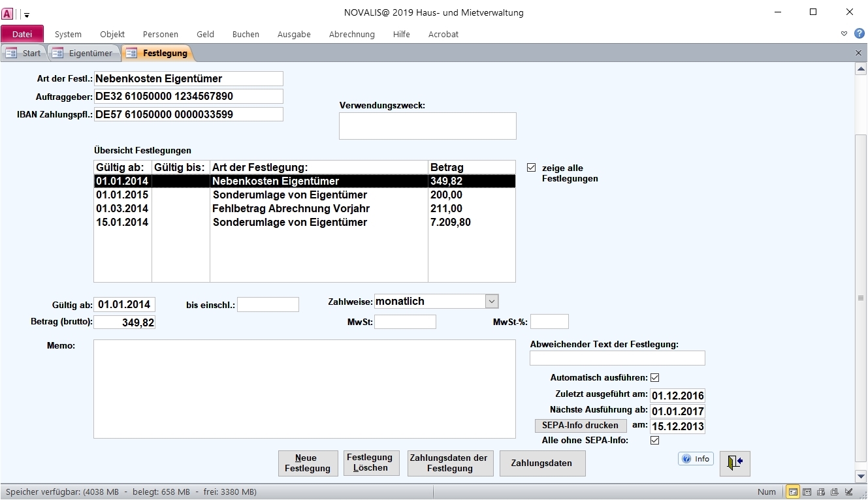Click the IBAN Zahlungspfl. field
The width and height of the screenshot is (868, 500).
click(189, 115)
